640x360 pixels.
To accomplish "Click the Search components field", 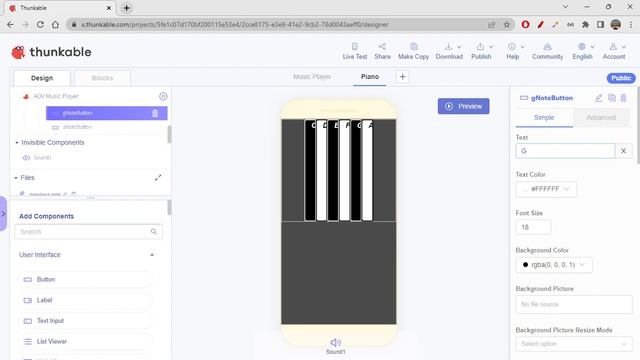I will point(89,231).
